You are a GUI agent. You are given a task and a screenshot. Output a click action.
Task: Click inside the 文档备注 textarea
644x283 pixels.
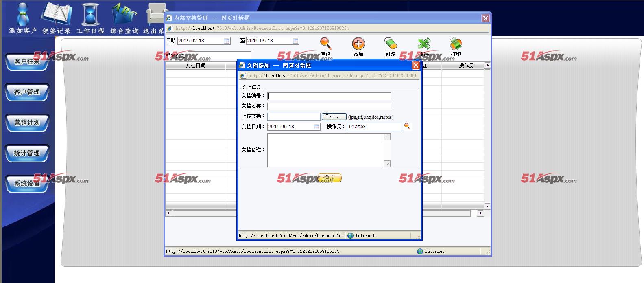[x=325, y=150]
